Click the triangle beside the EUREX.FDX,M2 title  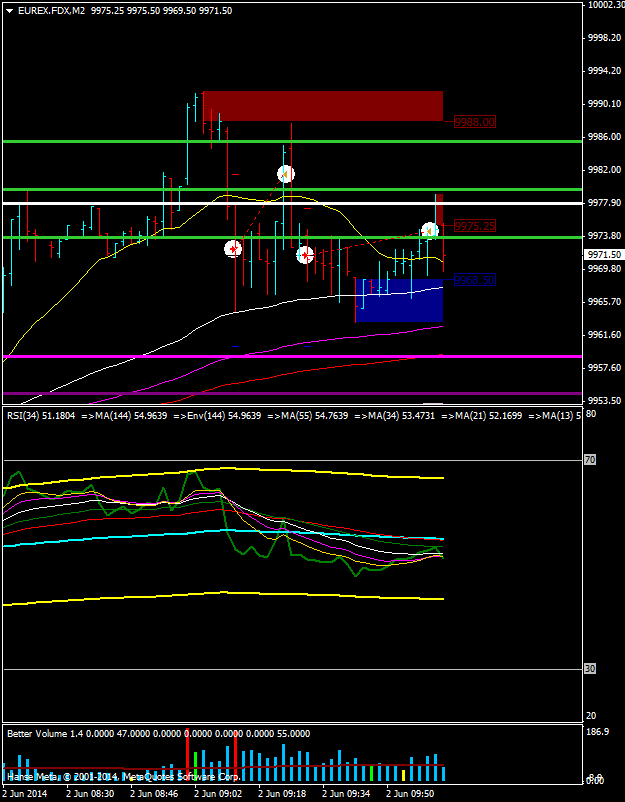click(x=9, y=10)
